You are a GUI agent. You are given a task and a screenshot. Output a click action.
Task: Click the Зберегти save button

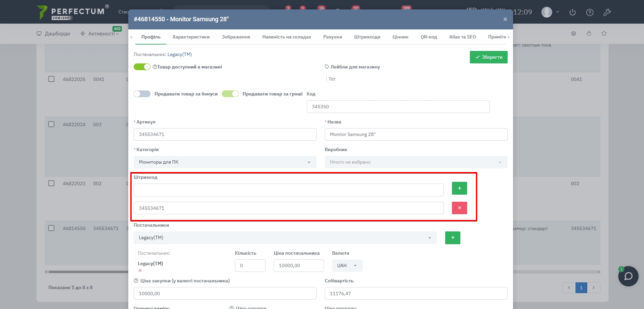488,57
